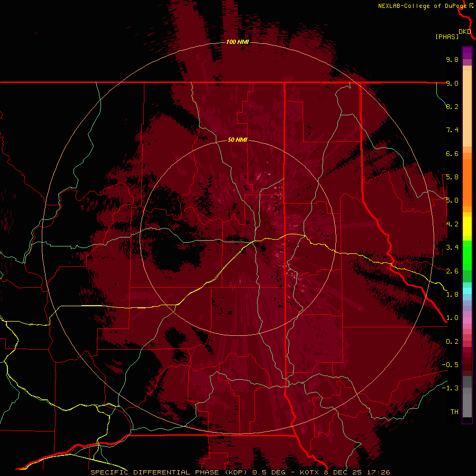Click the cyan band of color scale
The height and width of the screenshot is (476, 476).
467,291
